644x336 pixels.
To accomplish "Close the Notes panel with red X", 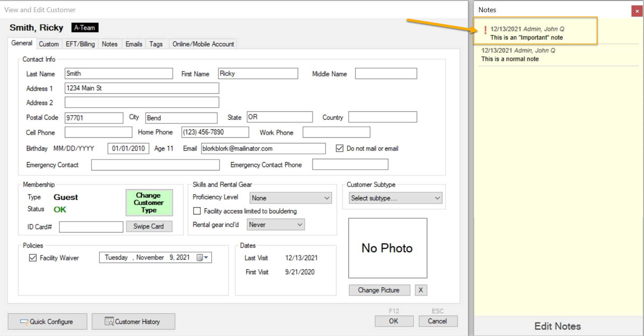I will [637, 11].
